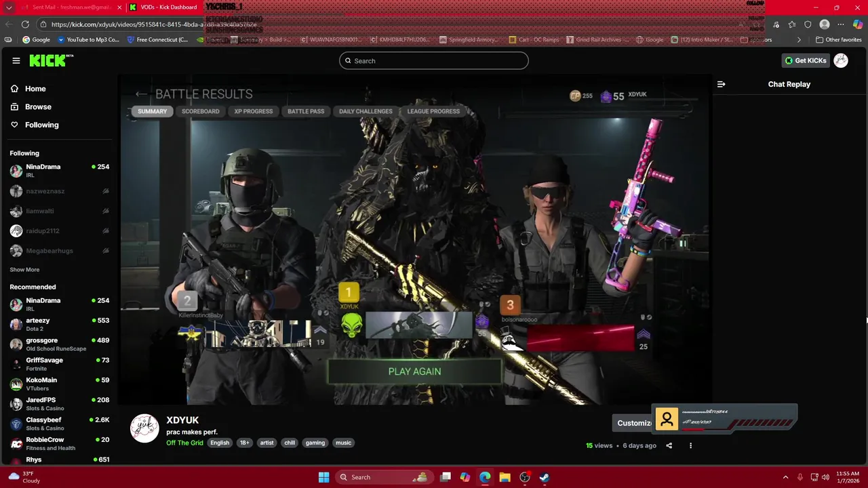Open the offline liamwalti channel

60,211
